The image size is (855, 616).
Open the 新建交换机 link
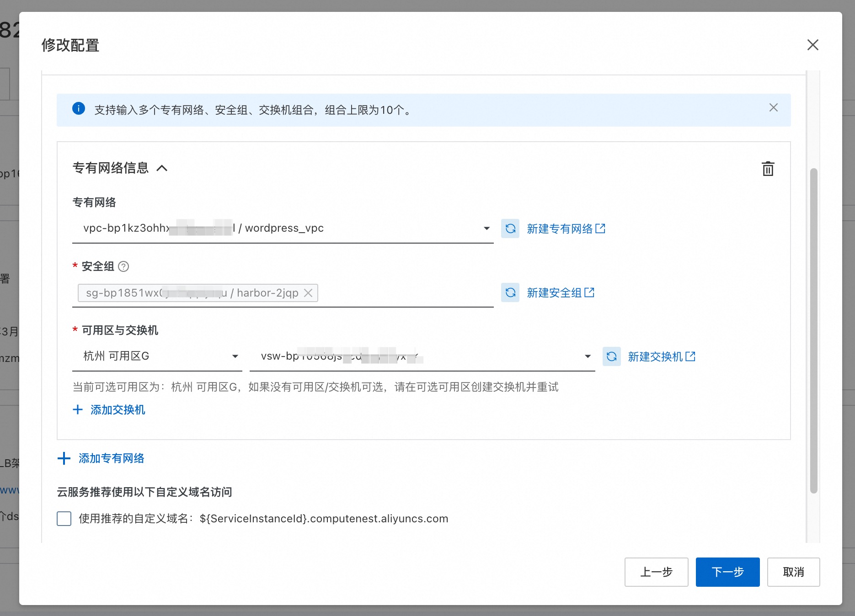pos(662,356)
